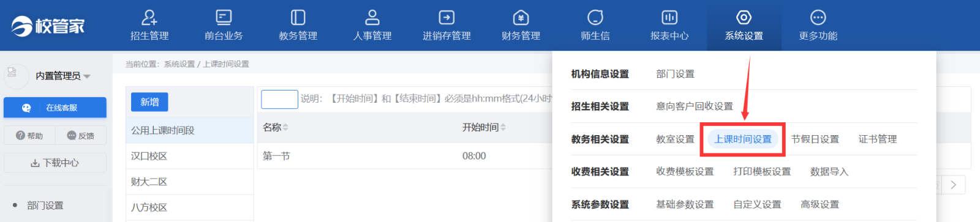Click the 08:00 start time cell
Screen dimensions: 980x222
click(474, 156)
